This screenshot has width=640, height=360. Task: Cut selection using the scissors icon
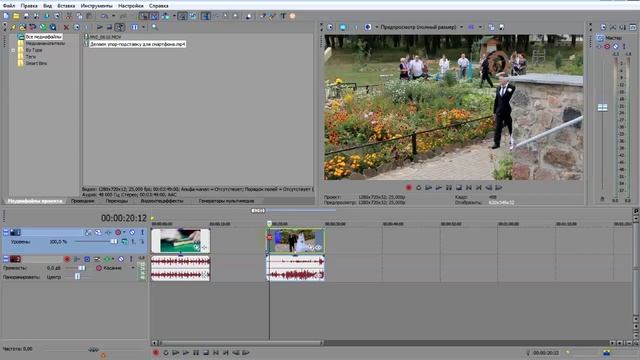click(69, 16)
